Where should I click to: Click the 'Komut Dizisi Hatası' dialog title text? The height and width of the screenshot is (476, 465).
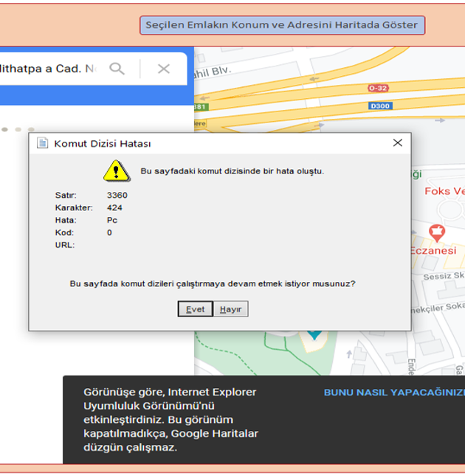click(x=102, y=144)
